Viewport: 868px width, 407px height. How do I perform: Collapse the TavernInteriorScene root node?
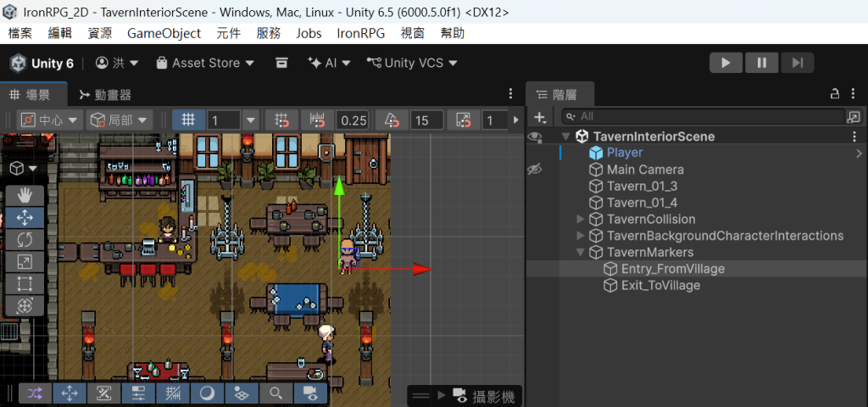click(x=565, y=137)
